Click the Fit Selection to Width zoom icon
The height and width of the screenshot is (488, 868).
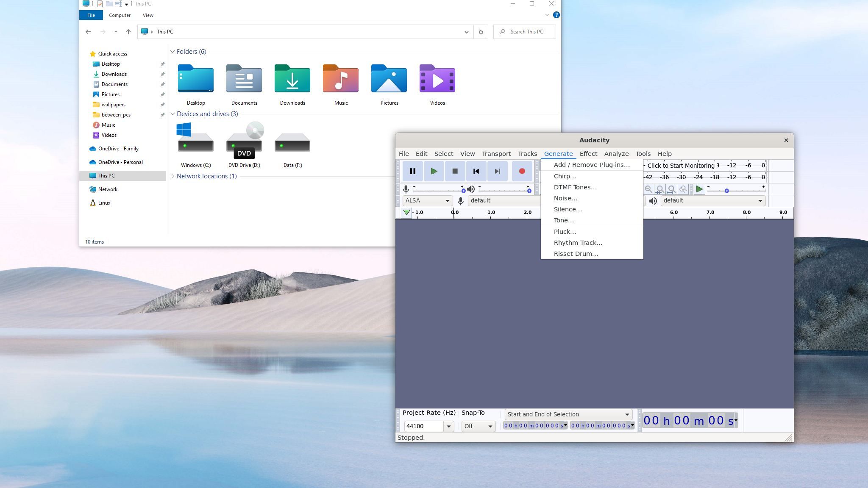660,189
